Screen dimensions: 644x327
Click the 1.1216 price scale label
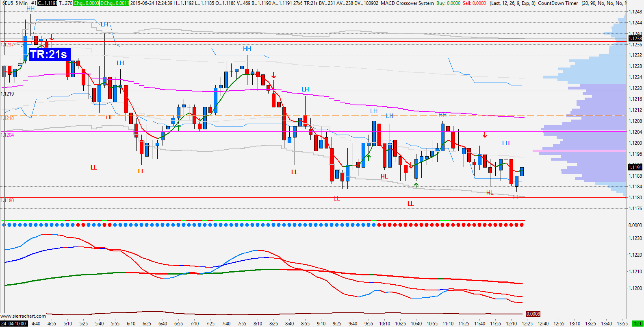click(x=635, y=99)
